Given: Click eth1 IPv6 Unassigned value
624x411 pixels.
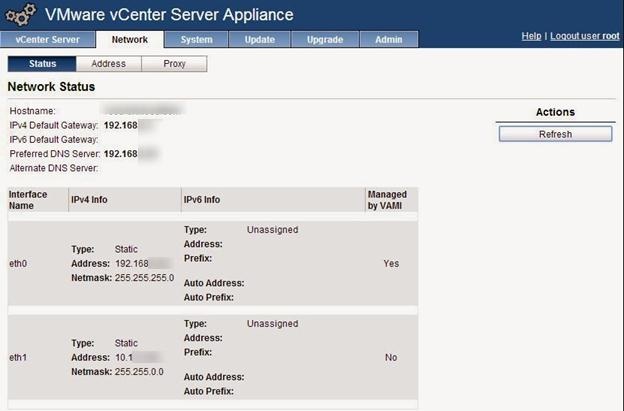Looking at the screenshot, I should 273,324.
